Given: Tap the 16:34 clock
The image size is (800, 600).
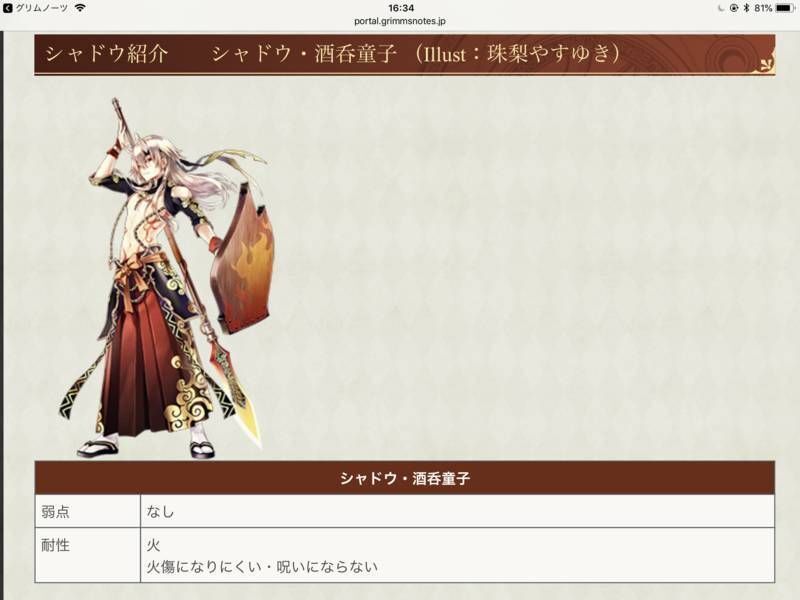Looking at the screenshot, I should click(x=401, y=8).
